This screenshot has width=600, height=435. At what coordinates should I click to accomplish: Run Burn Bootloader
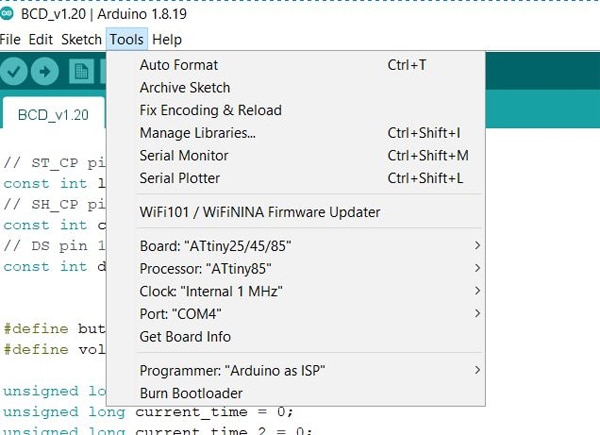[x=191, y=394]
